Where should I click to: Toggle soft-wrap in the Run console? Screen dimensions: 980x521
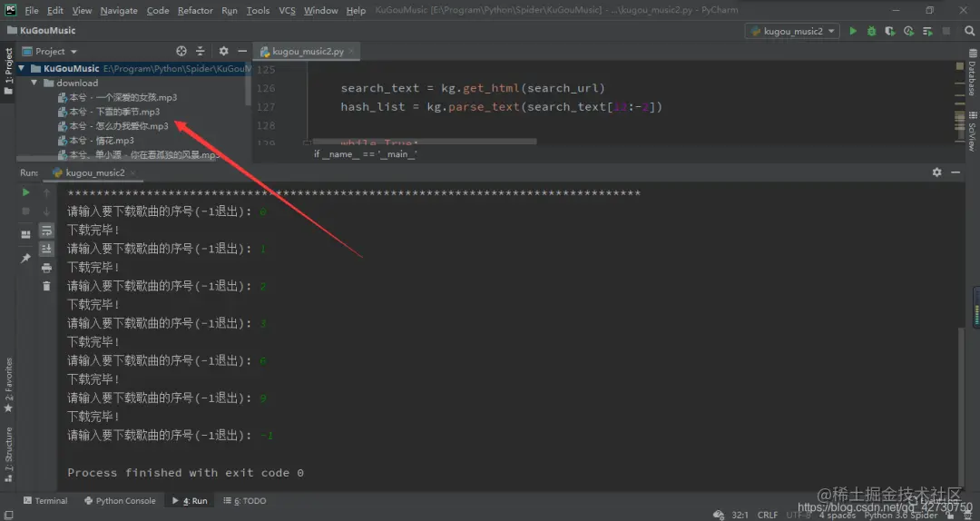coord(46,231)
